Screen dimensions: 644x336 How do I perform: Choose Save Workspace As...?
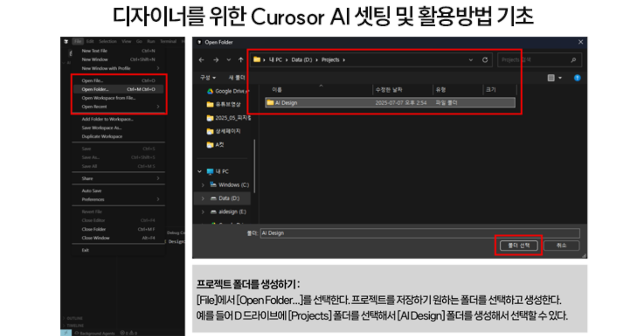118,128
